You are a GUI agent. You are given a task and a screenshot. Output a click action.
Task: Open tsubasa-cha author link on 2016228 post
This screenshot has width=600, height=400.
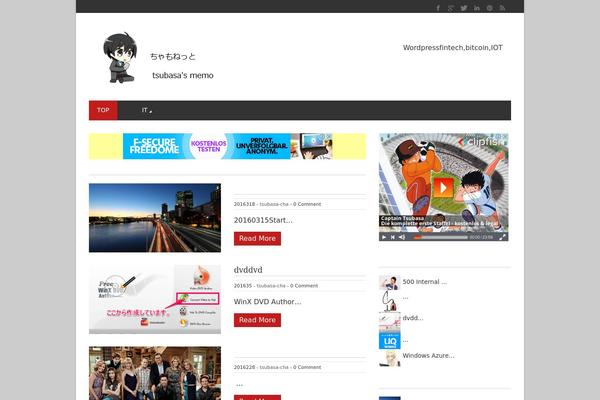point(274,367)
